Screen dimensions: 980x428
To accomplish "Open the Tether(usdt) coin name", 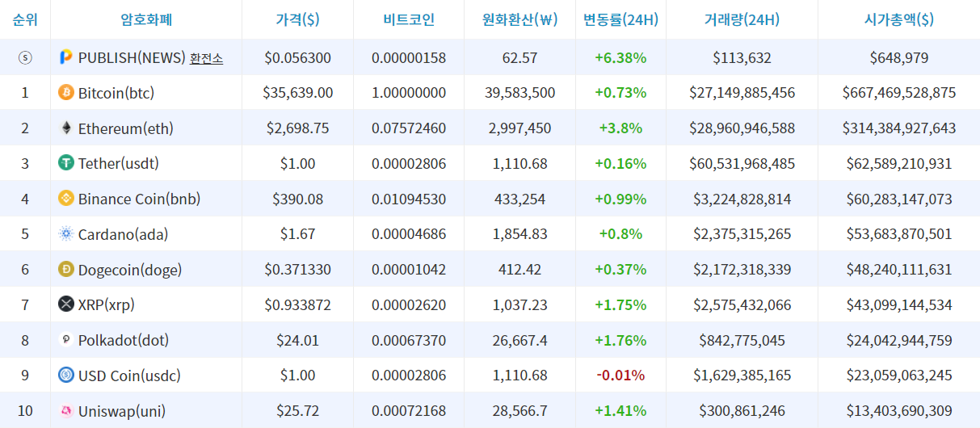I will (119, 163).
